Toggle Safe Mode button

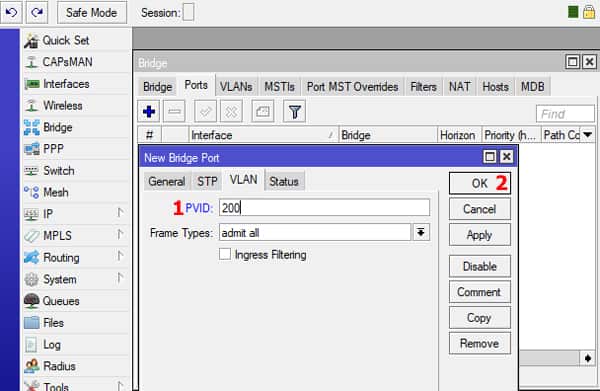pyautogui.click(x=92, y=12)
